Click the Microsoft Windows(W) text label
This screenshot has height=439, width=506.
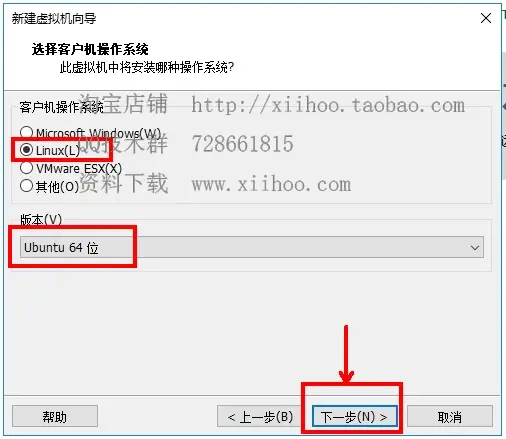tap(99, 133)
